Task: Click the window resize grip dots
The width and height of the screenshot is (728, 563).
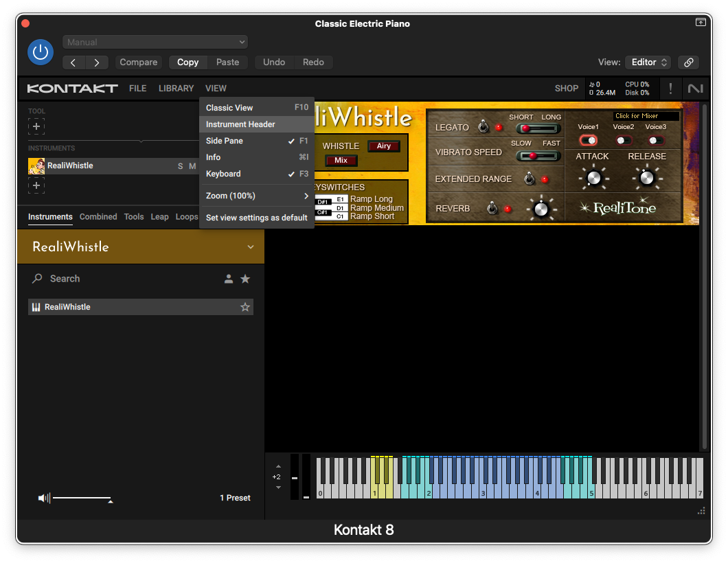Action: (701, 511)
